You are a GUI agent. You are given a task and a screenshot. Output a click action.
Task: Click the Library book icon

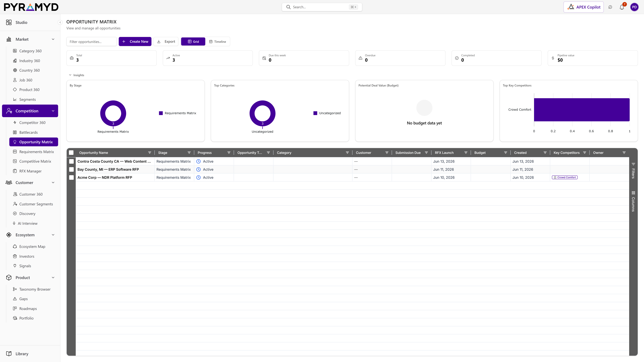[x=9, y=354]
